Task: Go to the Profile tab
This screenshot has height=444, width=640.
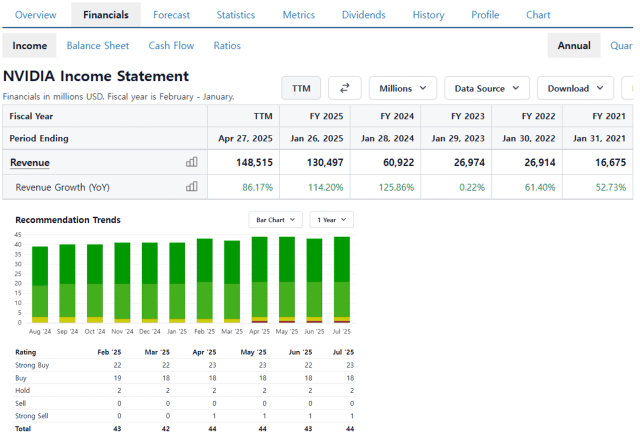Action: click(x=485, y=15)
